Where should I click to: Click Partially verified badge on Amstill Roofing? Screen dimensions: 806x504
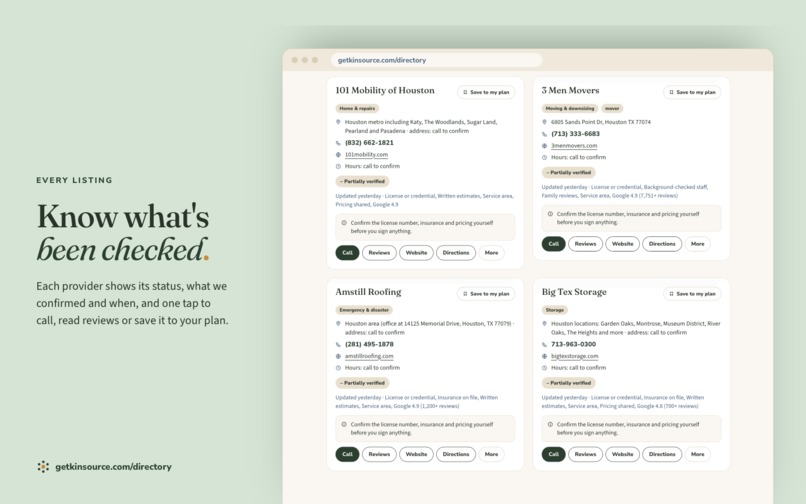click(x=362, y=383)
